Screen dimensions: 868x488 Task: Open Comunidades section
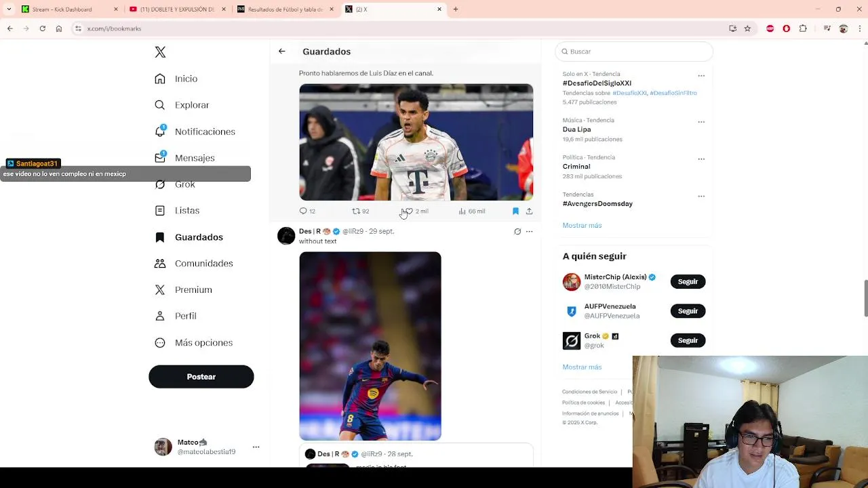[x=193, y=264]
